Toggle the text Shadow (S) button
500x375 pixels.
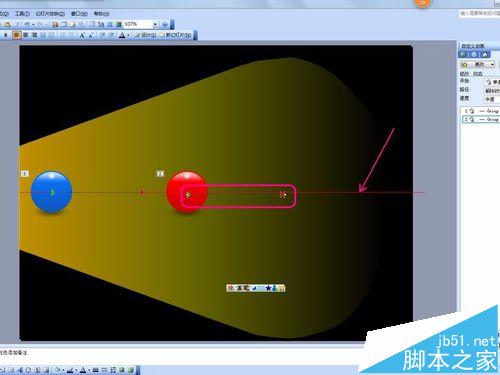tap(5, 35)
